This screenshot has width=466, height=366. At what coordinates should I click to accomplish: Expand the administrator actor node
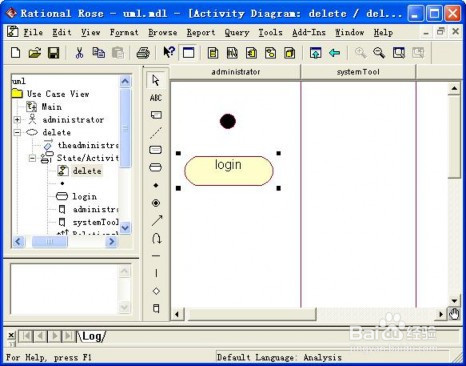pyautogui.click(x=17, y=119)
